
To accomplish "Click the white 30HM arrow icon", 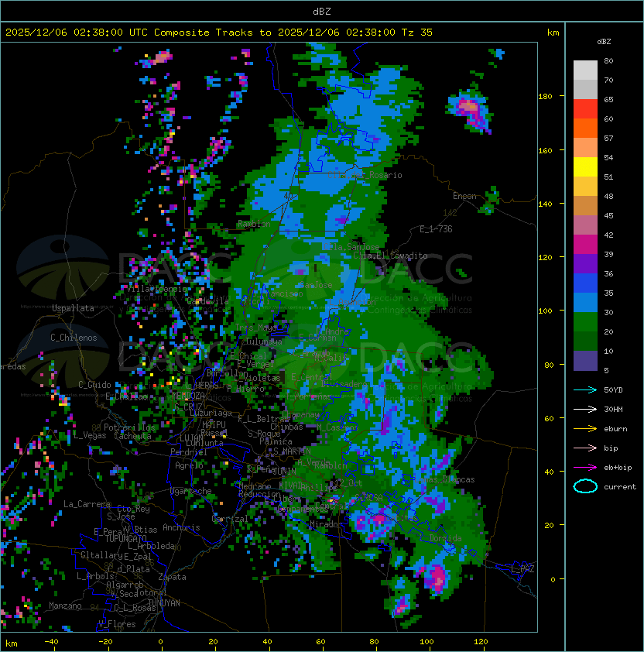I will pyautogui.click(x=585, y=410).
